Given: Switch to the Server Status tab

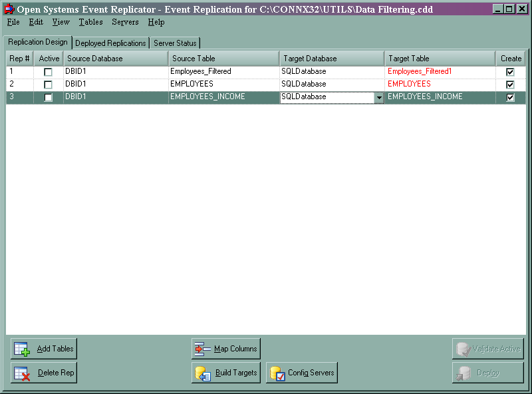Looking at the screenshot, I should (175, 42).
